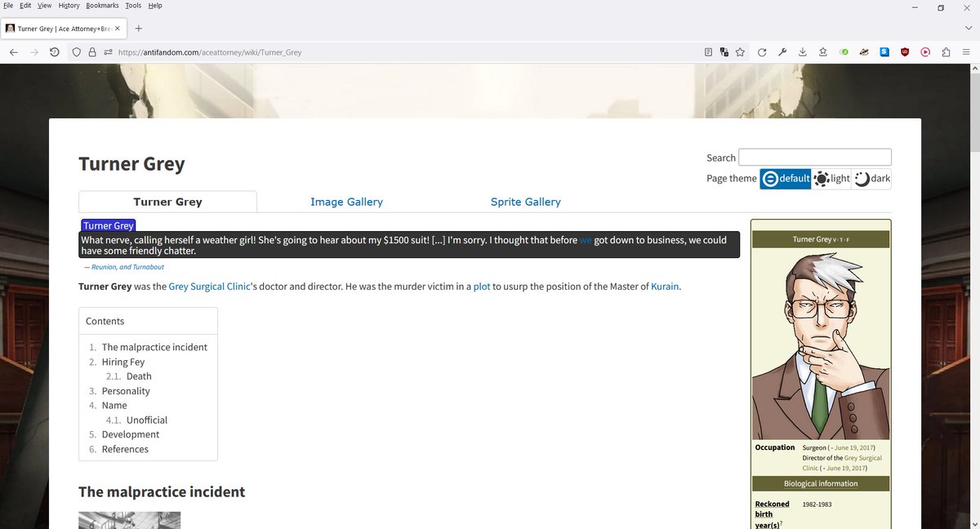980x529 pixels.
Task: Click the forward navigation arrow
Action: (x=34, y=51)
